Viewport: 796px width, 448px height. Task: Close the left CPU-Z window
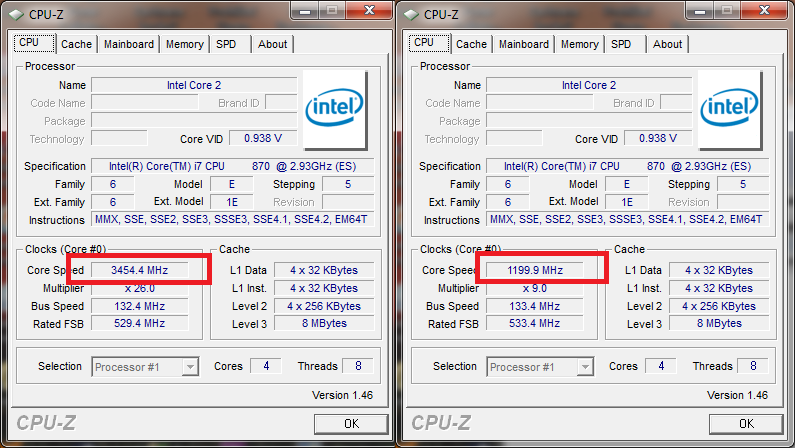point(370,11)
